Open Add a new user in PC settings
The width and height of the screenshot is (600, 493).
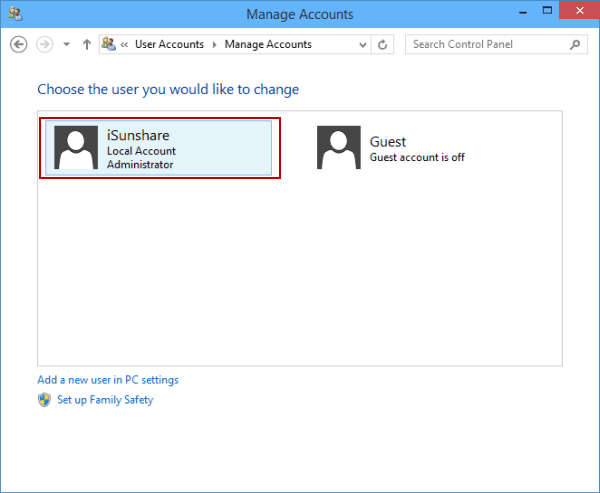coord(108,380)
